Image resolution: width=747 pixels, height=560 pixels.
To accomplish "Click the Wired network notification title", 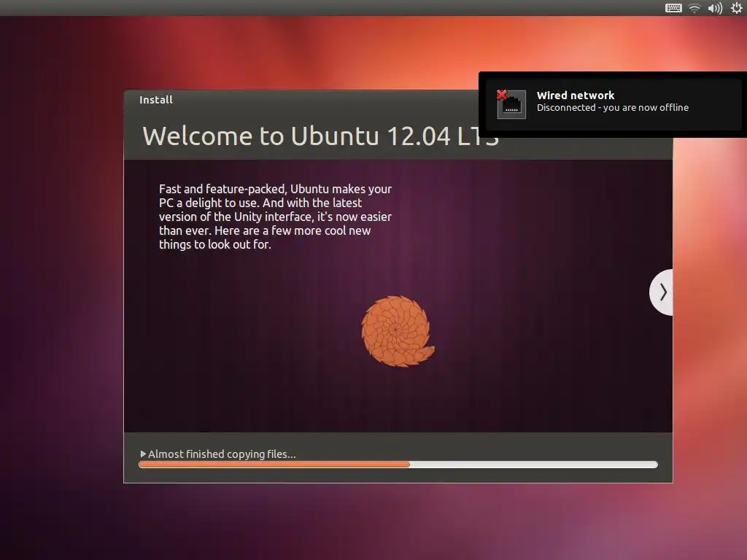I will pos(576,96).
